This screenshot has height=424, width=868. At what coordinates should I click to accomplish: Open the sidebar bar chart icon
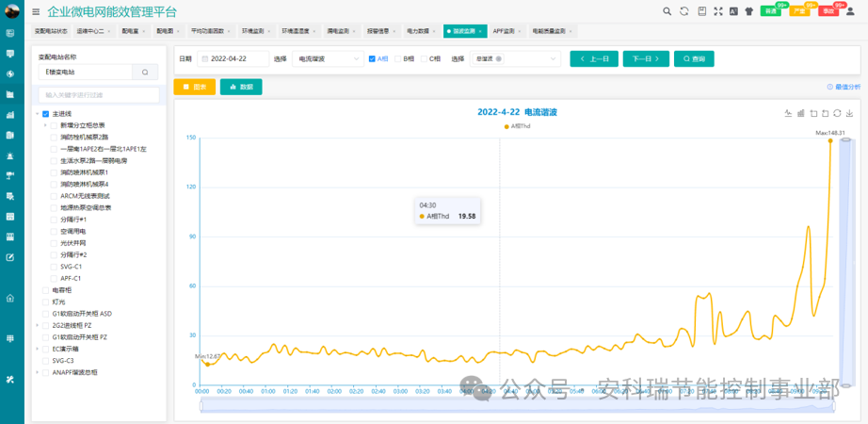[10, 115]
